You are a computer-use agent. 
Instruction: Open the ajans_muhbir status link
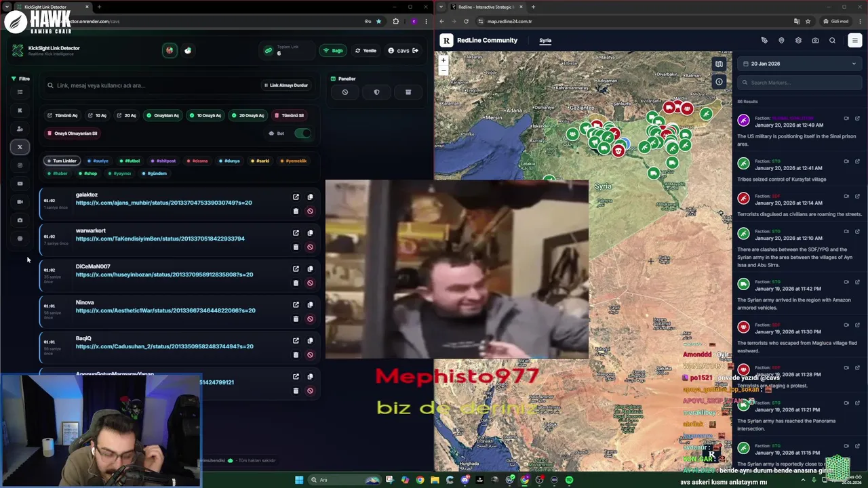coord(163,203)
